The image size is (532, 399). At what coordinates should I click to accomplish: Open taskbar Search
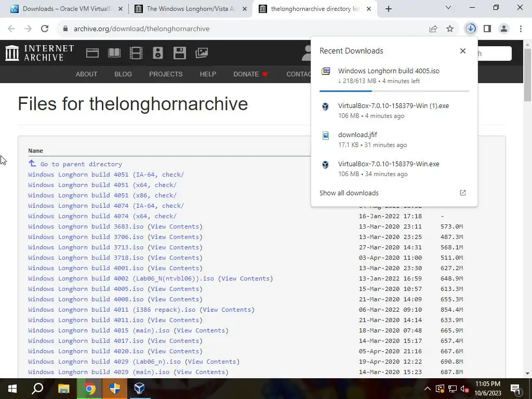tap(37, 389)
